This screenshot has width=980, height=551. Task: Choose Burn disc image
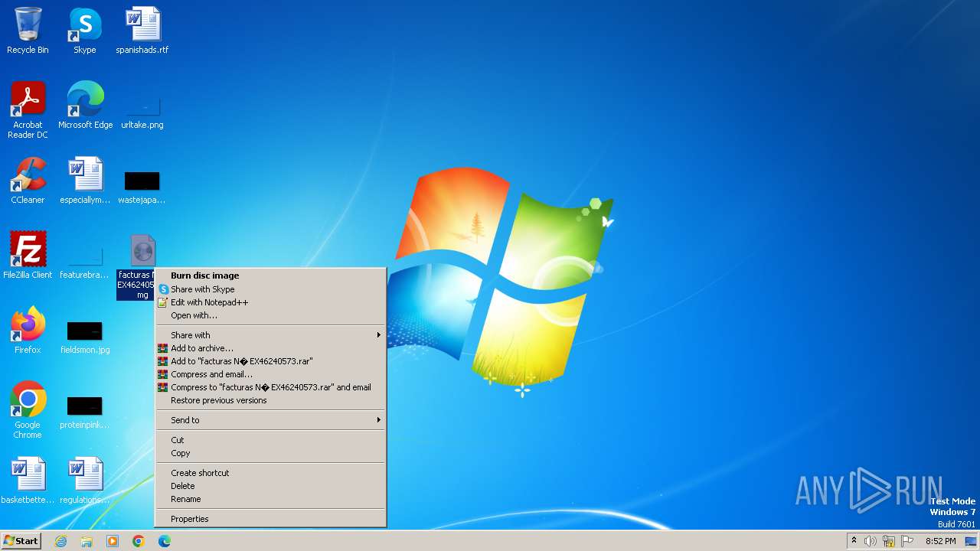(x=270, y=275)
